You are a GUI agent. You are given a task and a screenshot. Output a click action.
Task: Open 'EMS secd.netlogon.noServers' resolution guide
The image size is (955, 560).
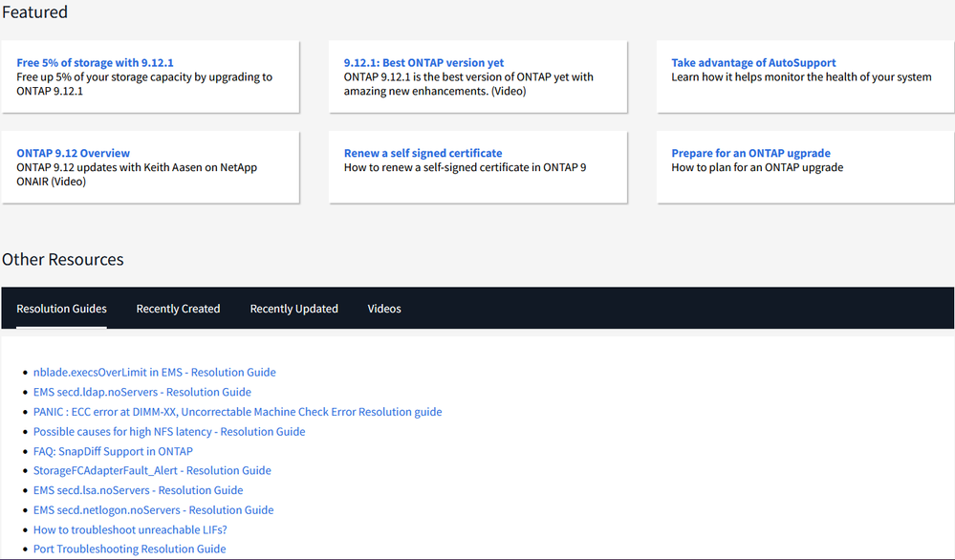pos(153,510)
